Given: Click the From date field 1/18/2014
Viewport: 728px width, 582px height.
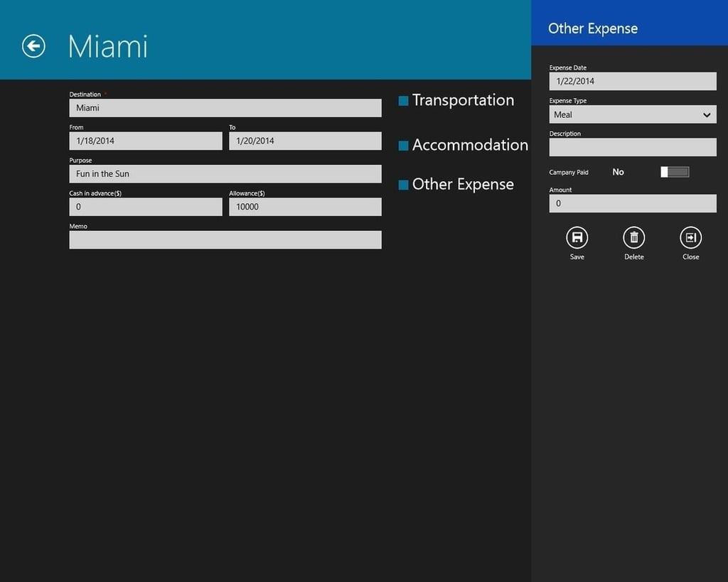Looking at the screenshot, I should coord(145,141).
